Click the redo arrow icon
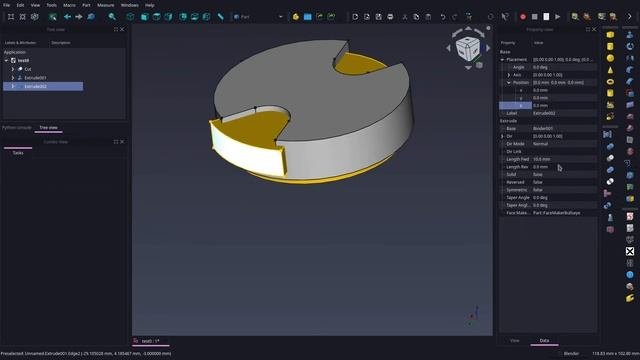The image size is (640, 360). pyautogui.click(x=454, y=17)
